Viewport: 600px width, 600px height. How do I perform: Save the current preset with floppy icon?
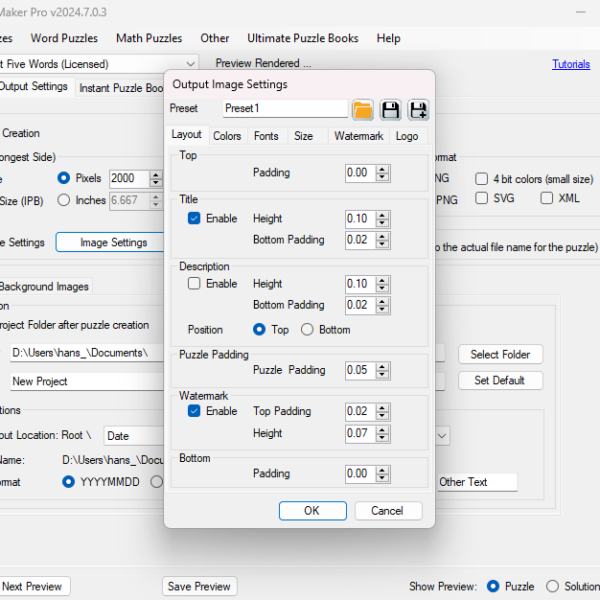pos(391,109)
